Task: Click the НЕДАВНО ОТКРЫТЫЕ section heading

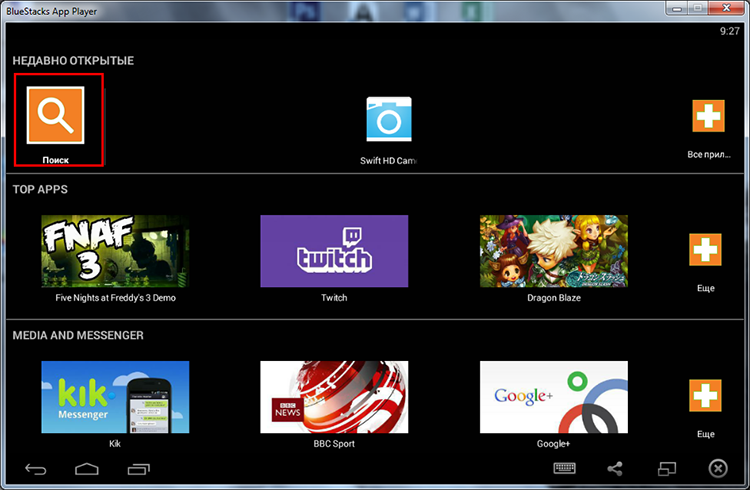Action: pyautogui.click(x=73, y=61)
